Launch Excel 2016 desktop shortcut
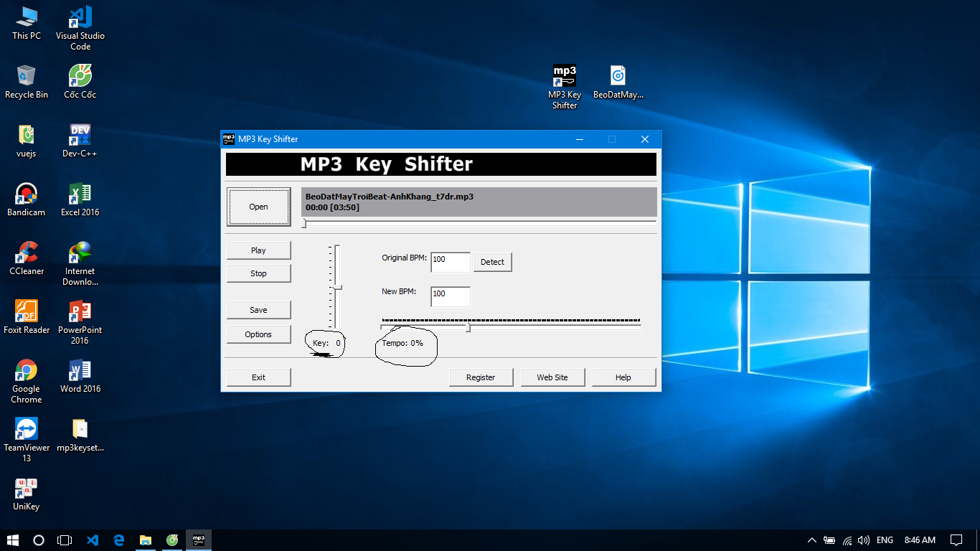Screen dimensions: 980x551 point(80,199)
